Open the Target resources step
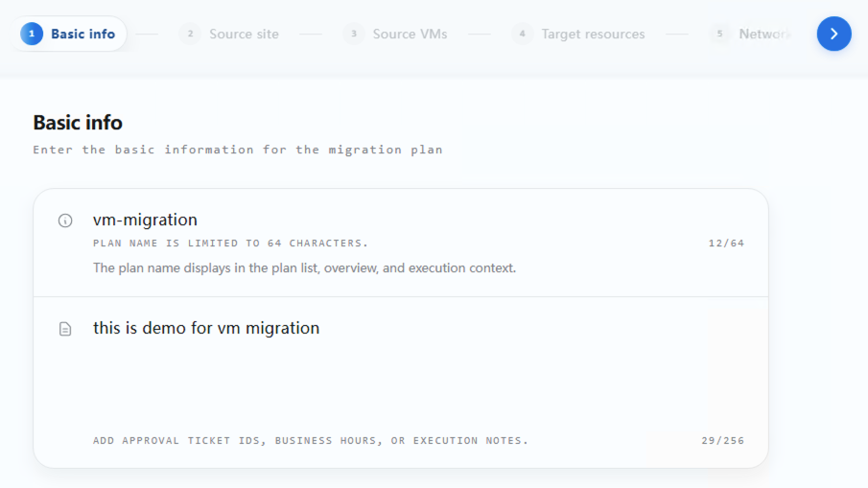The width and height of the screenshot is (868, 488). pos(593,34)
